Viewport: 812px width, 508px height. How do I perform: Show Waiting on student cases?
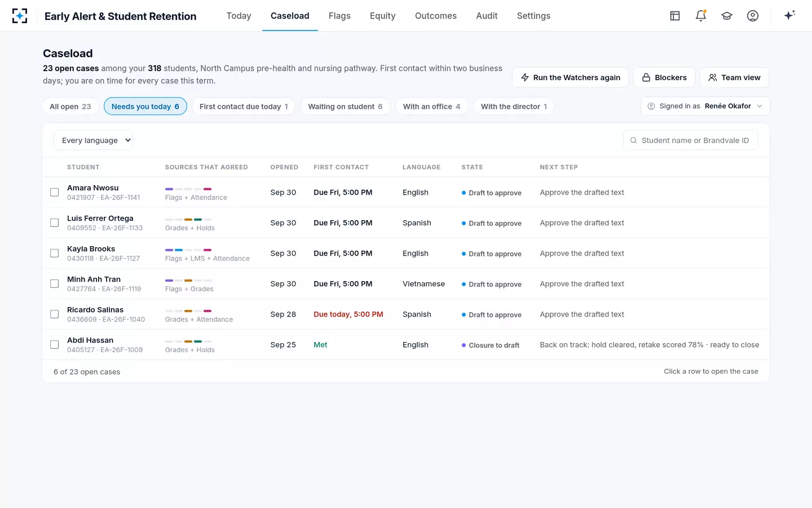click(345, 106)
